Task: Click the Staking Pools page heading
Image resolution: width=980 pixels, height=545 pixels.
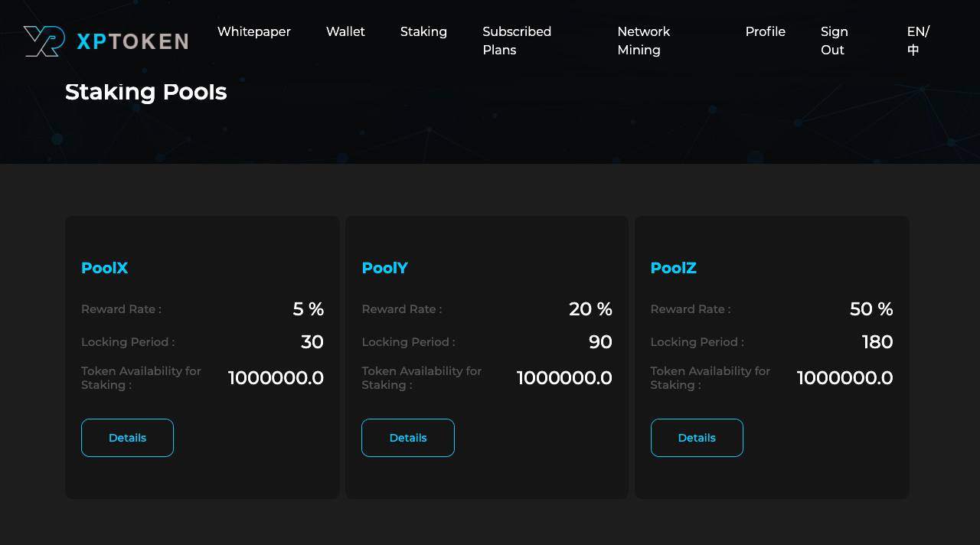Action: point(145,92)
